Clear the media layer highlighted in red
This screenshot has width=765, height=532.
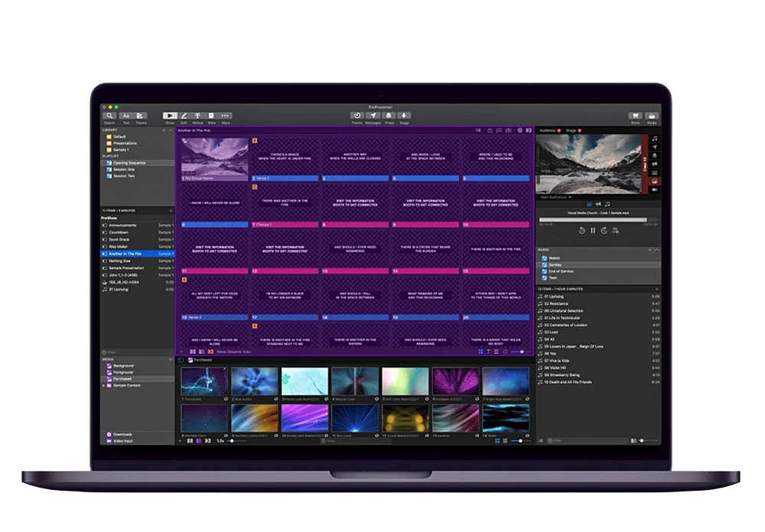click(655, 181)
